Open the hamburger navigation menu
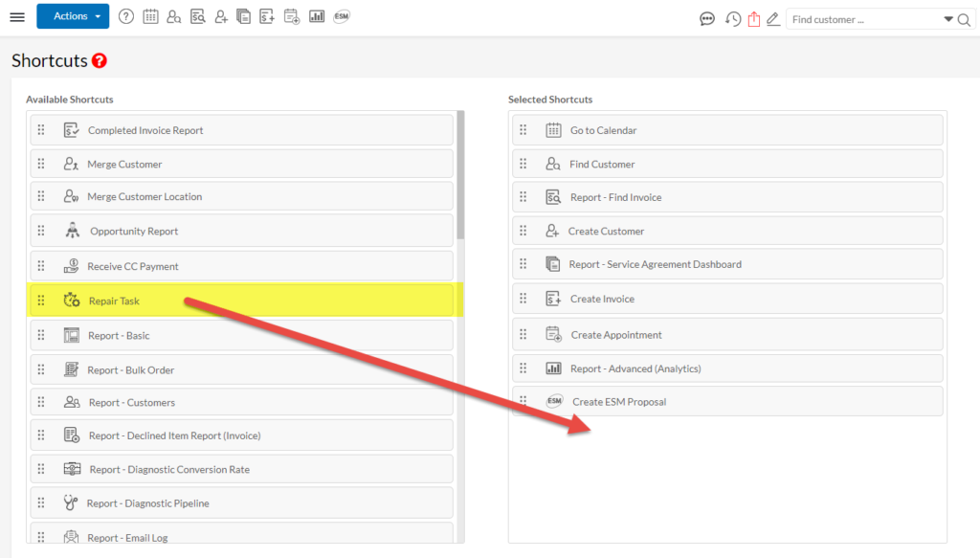This screenshot has height=558, width=980. [17, 15]
